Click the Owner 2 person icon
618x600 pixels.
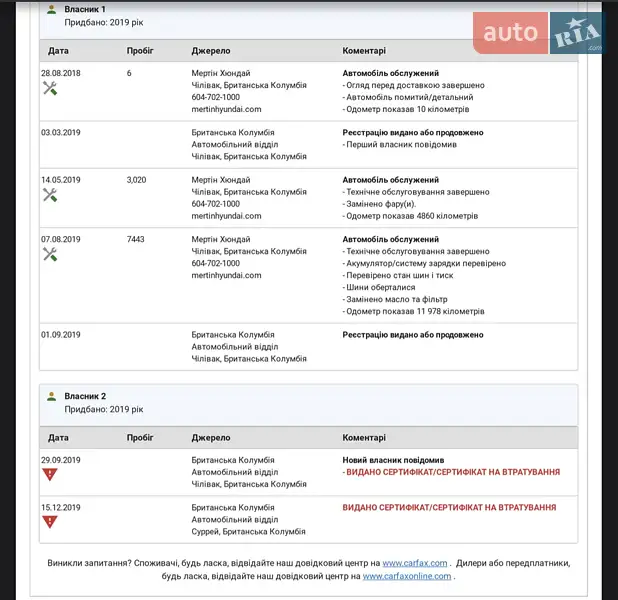(x=52, y=397)
